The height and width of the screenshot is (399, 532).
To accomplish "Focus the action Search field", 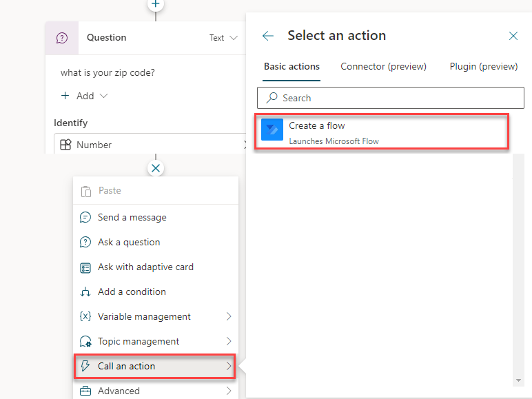I will (391, 98).
